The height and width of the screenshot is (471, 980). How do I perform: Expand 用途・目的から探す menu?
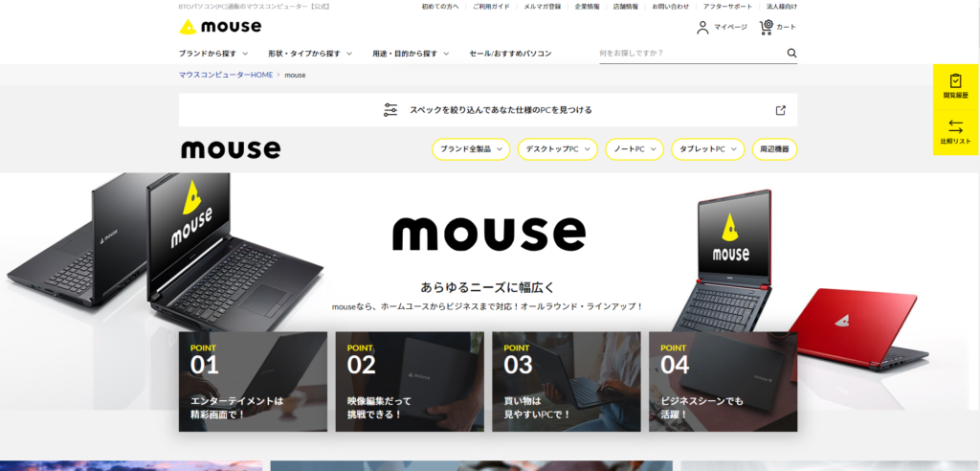click(x=411, y=54)
